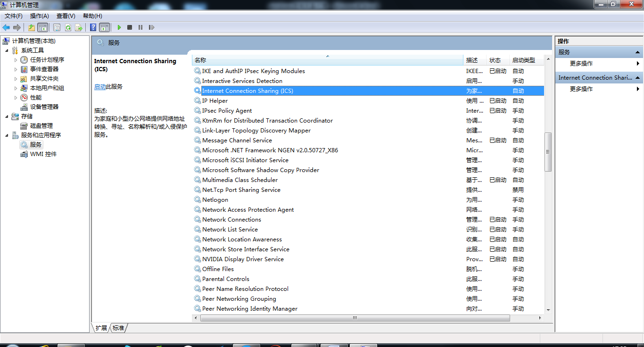Collapse the 系统工具 tree node
Viewport: 644px width, 347px height.
click(x=7, y=50)
